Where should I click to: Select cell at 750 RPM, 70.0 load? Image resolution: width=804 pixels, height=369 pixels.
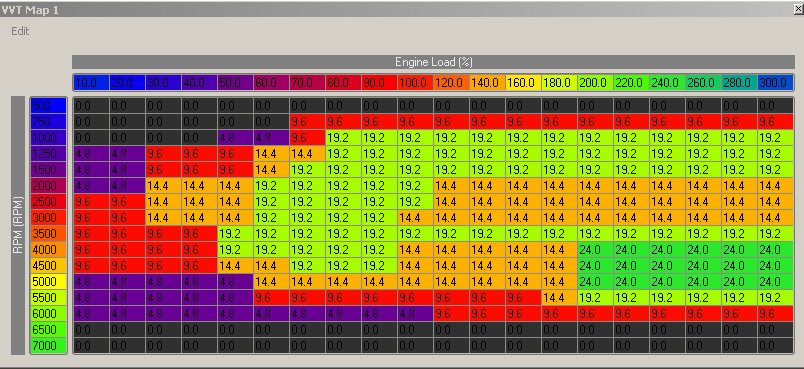[307, 122]
